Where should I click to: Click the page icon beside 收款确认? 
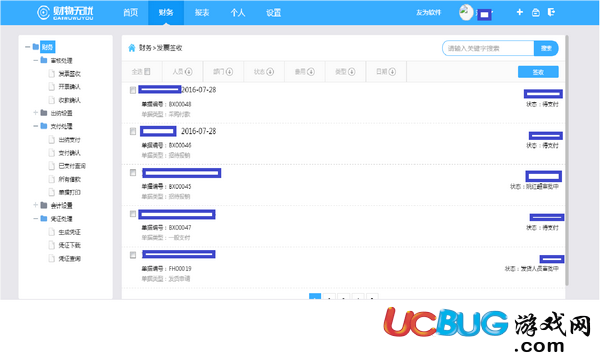52,100
